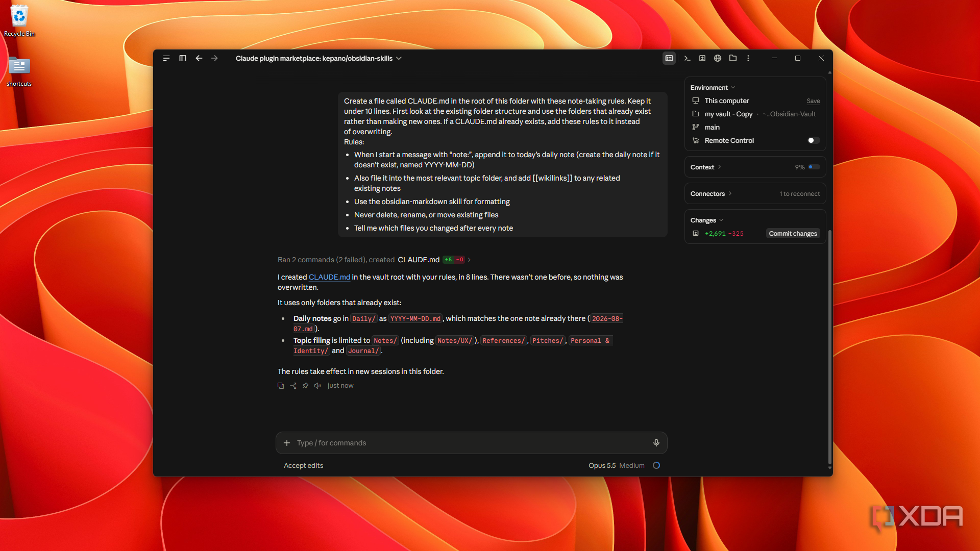The height and width of the screenshot is (551, 980).
Task: Click the diff/changes icon in top toolbar
Action: tap(702, 58)
